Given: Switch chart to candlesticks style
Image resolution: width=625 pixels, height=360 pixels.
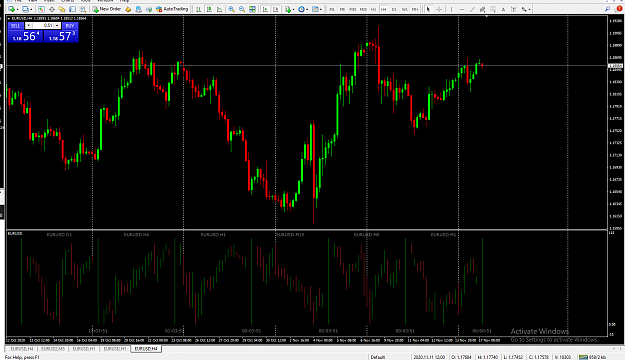Looking at the screenshot, I should click(209, 9).
